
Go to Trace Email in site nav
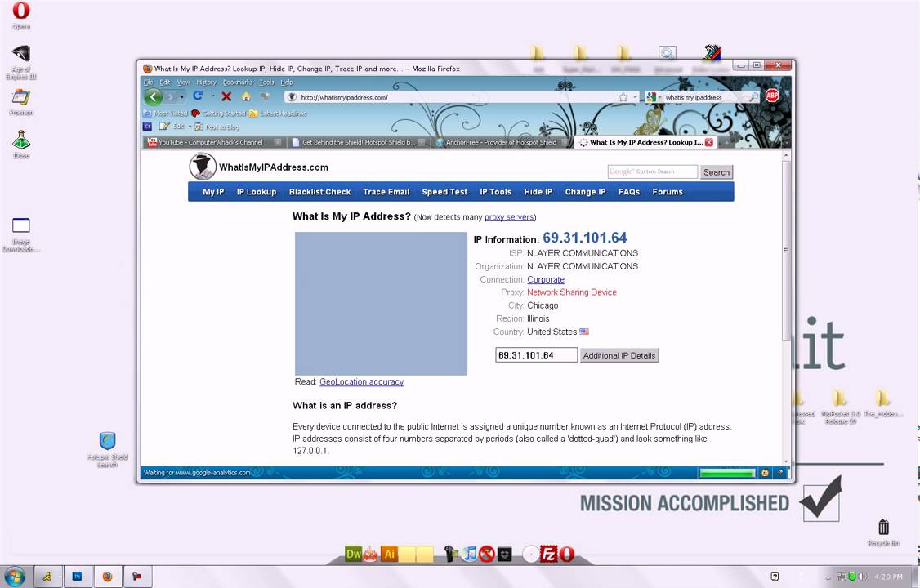pyautogui.click(x=386, y=192)
